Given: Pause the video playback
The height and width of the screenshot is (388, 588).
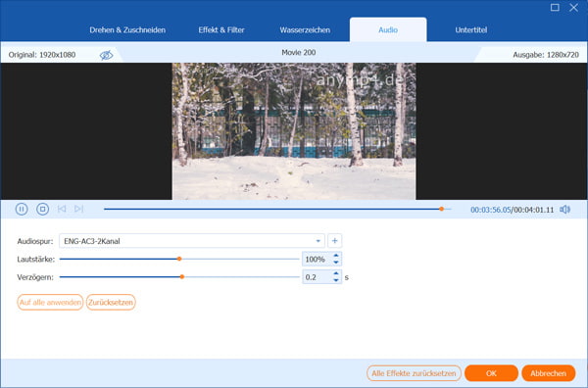Looking at the screenshot, I should 22,209.
